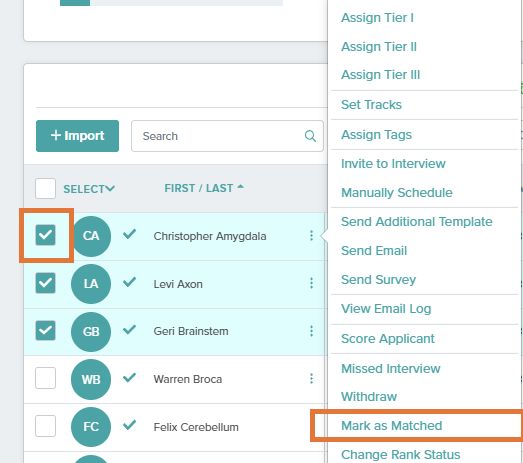Click the FC avatar for Felix Cerebellum
The height and width of the screenshot is (463, 523).
[91, 427]
